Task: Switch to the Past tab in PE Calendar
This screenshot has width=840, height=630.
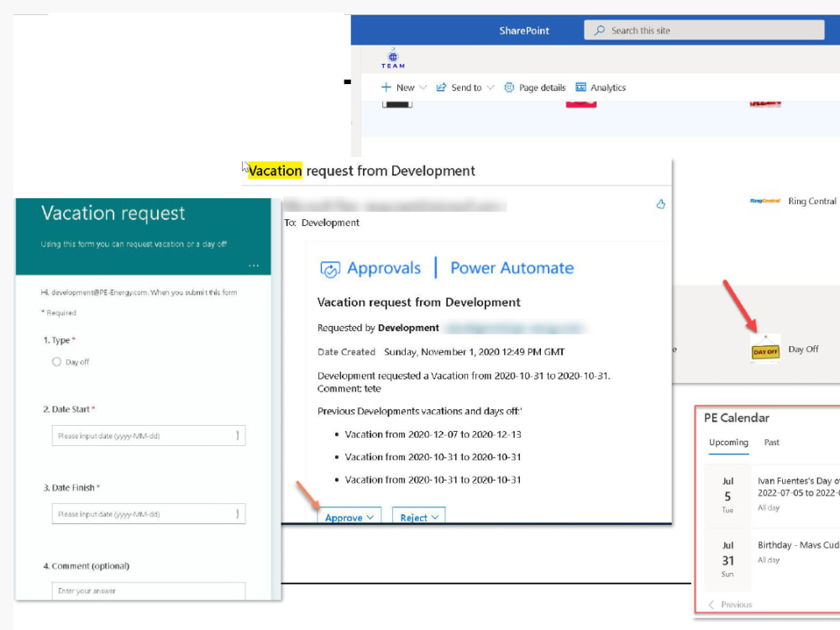Action: (x=771, y=443)
